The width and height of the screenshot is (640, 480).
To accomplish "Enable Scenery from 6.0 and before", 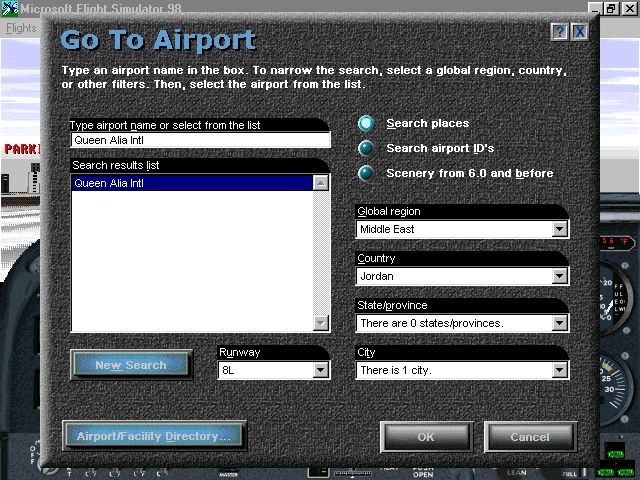I will (366, 173).
